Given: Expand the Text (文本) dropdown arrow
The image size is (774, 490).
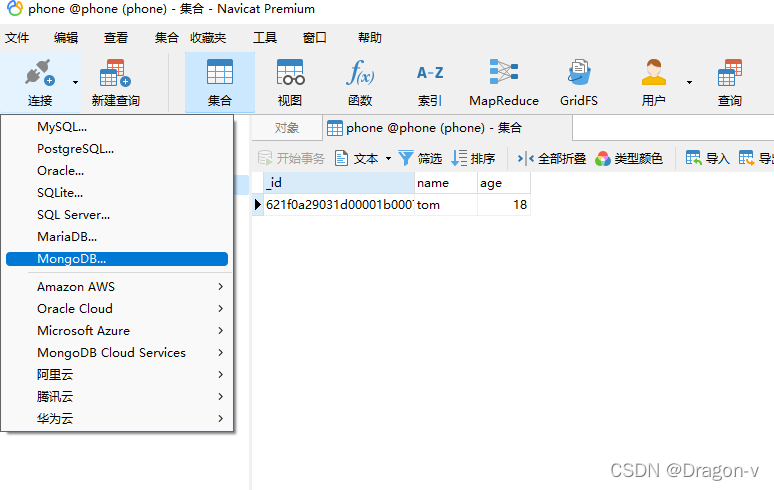Looking at the screenshot, I should pos(388,158).
